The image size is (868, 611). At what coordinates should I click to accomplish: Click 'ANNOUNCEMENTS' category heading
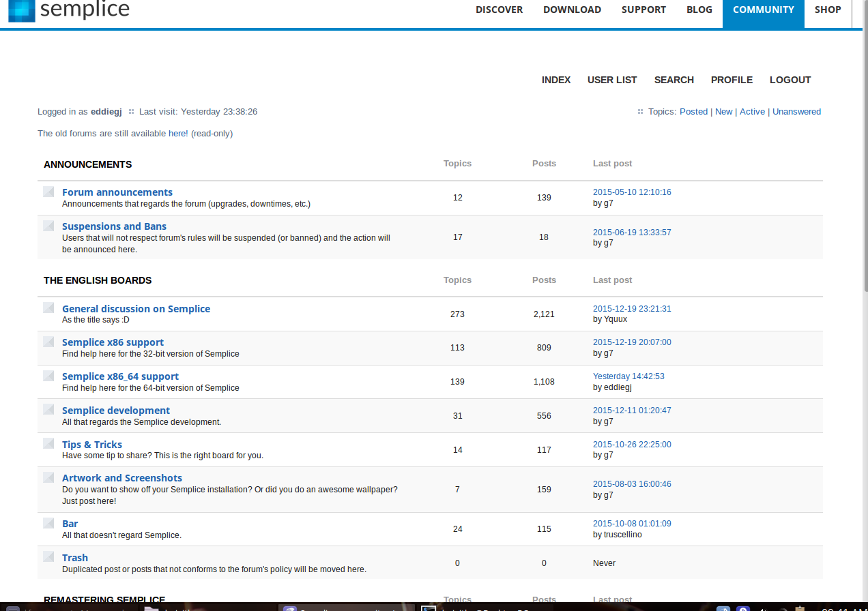88,164
